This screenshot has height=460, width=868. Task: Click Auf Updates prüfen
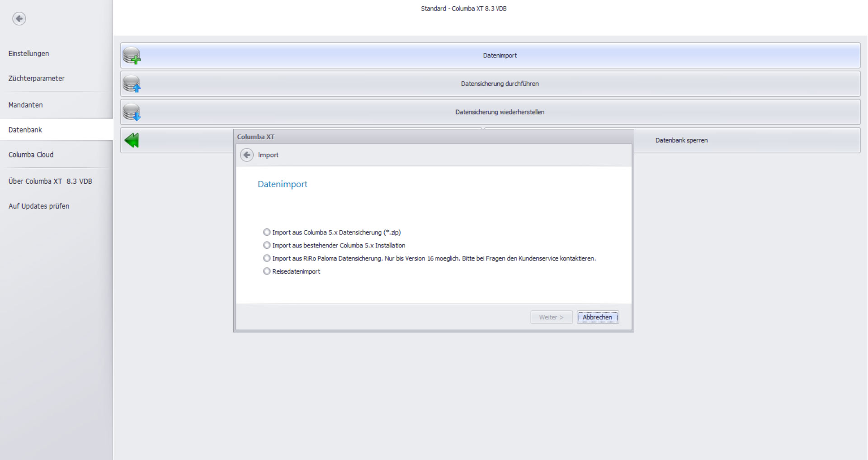pyautogui.click(x=39, y=206)
